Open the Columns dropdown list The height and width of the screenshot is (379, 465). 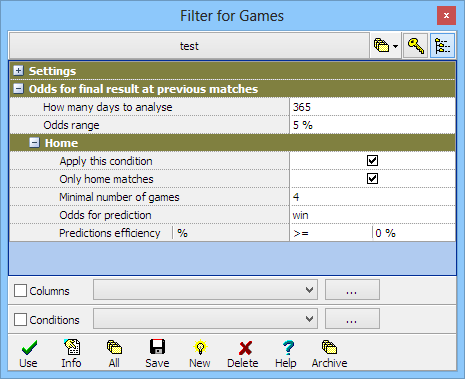pyautogui.click(x=205, y=290)
